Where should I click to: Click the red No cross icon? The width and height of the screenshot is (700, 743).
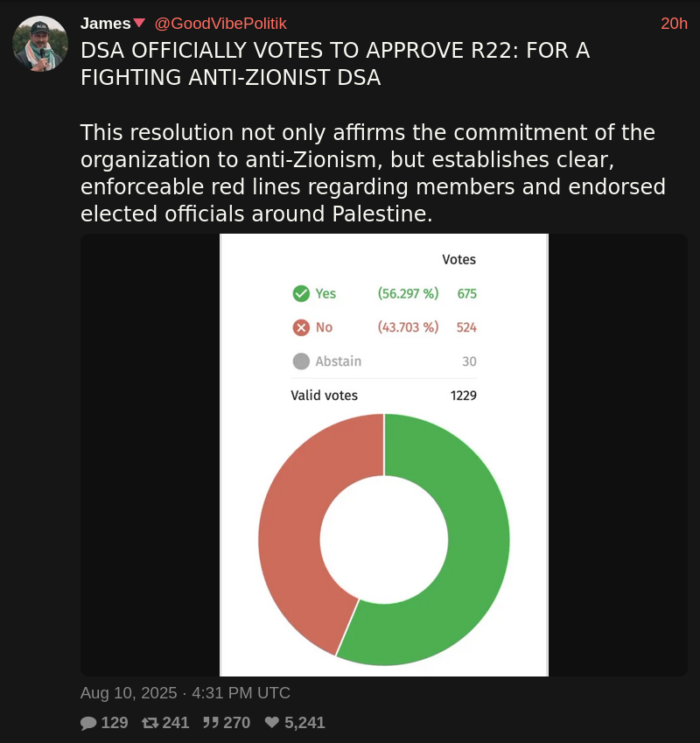[x=301, y=327]
